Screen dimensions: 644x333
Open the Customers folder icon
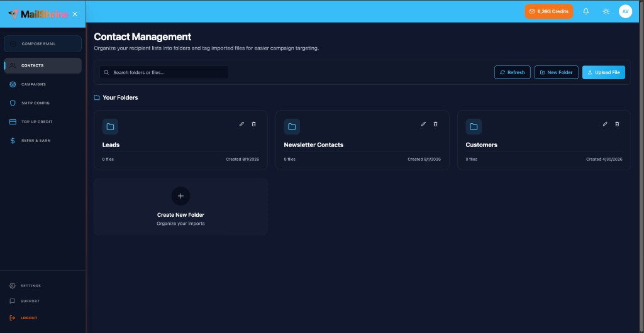tap(474, 127)
